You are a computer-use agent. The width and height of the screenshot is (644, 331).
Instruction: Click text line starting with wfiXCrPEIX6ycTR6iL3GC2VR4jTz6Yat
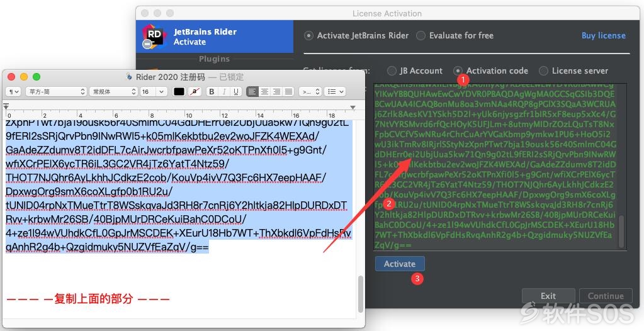point(118,164)
